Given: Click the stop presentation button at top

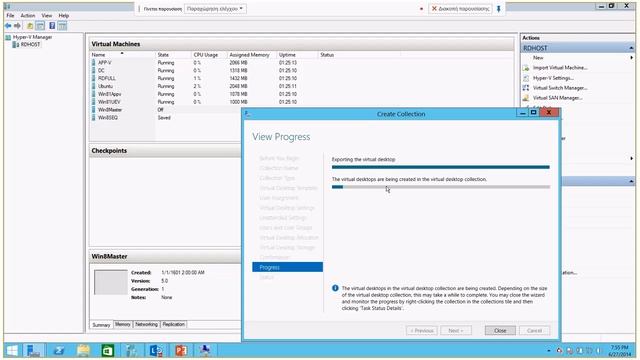Looking at the screenshot, I should [x=460, y=9].
